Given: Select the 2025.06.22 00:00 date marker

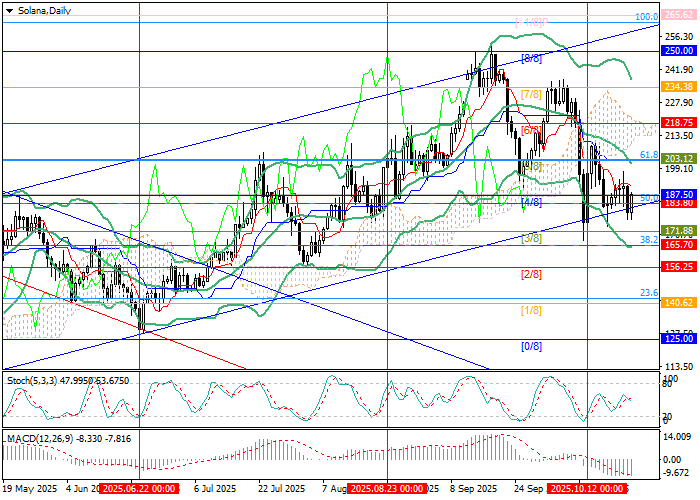Looking at the screenshot, I should (x=139, y=488).
